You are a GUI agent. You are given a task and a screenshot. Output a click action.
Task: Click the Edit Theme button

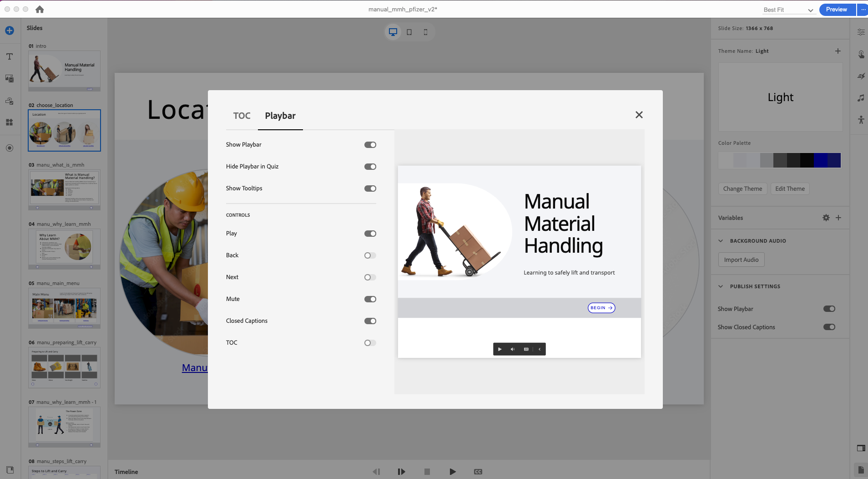(x=790, y=189)
